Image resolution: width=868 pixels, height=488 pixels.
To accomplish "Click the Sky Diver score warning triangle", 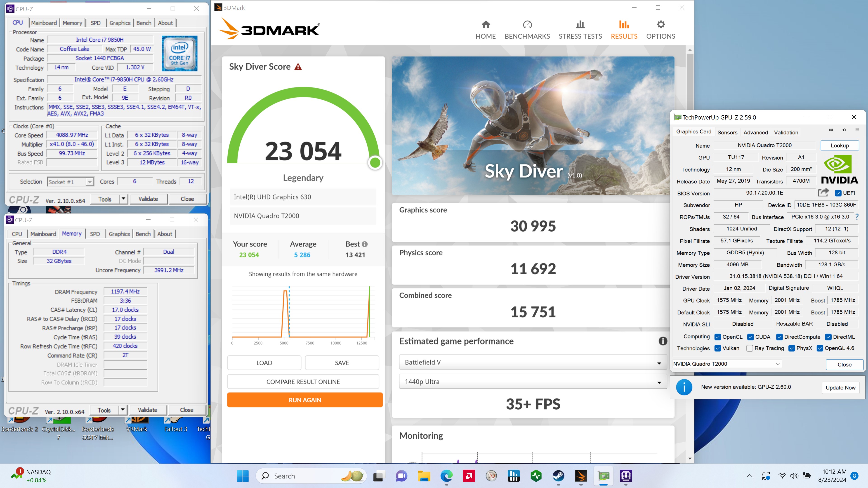I will point(298,67).
